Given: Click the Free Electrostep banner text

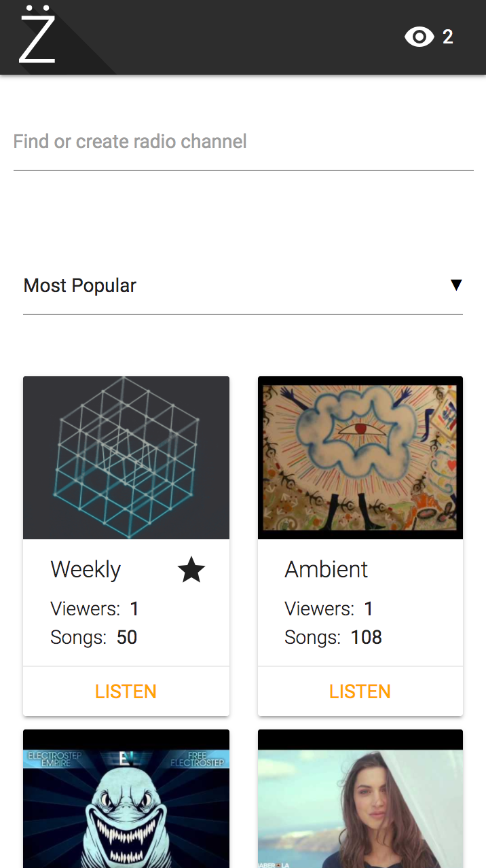Looking at the screenshot, I should coord(197,759).
